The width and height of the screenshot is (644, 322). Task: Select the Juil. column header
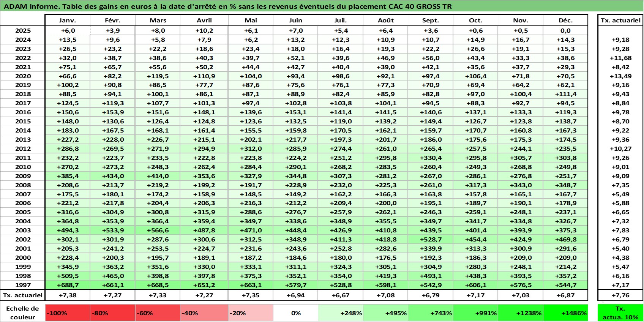click(341, 21)
